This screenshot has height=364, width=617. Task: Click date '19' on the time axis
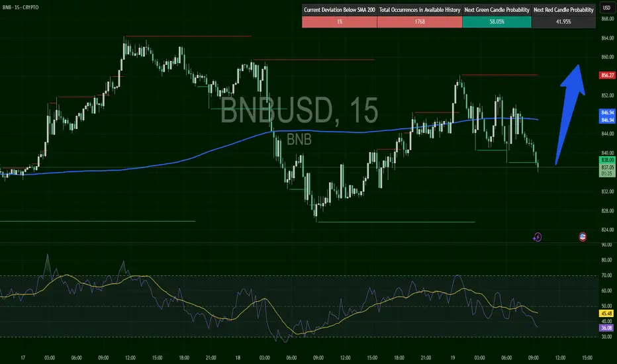pos(453,357)
